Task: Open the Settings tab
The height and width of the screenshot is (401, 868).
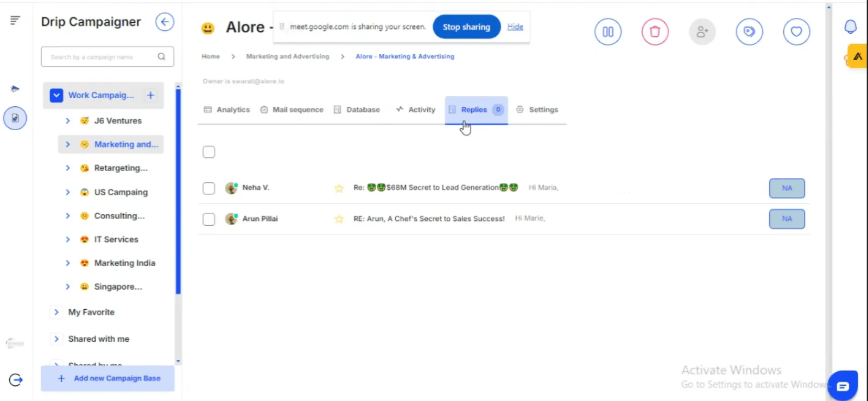Action: click(537, 110)
